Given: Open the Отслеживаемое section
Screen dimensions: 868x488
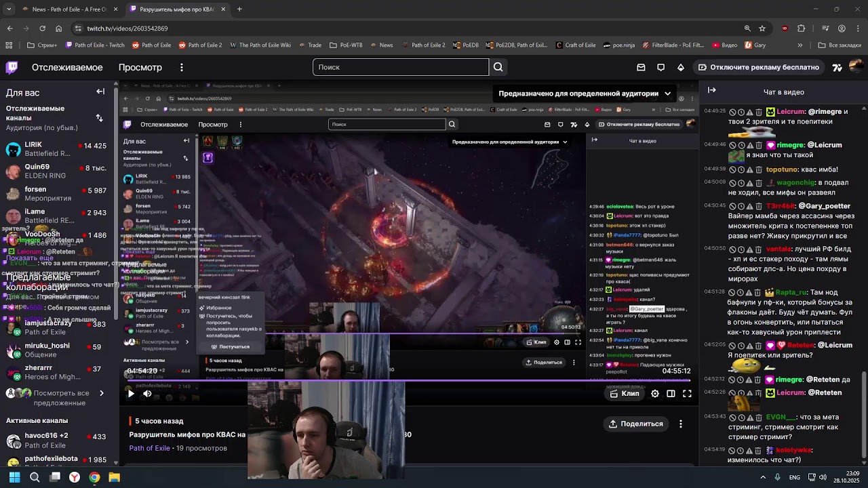Looking at the screenshot, I should pos(67,67).
